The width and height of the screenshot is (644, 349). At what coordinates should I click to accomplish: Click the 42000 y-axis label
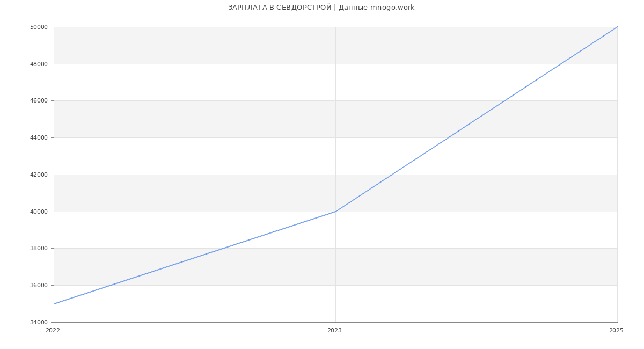[x=39, y=175]
